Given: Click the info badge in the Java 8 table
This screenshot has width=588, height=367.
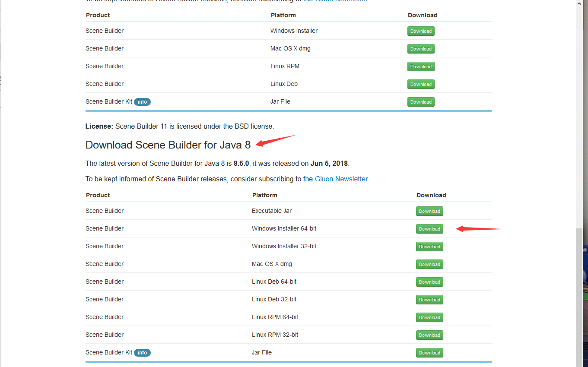Looking at the screenshot, I should (142, 352).
